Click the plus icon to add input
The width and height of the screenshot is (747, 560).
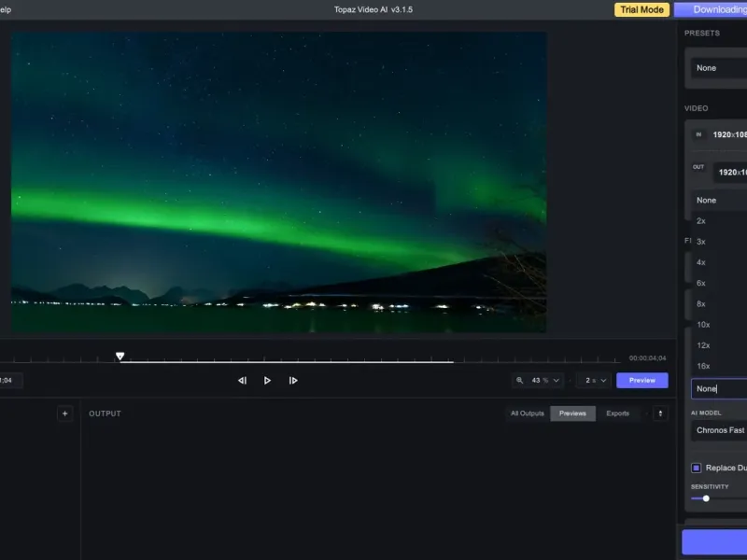(x=64, y=413)
